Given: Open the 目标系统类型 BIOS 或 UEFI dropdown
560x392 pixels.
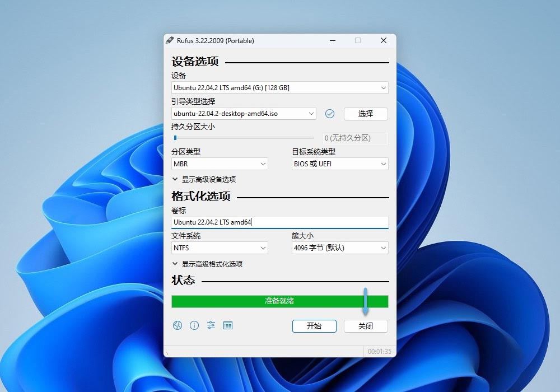Looking at the screenshot, I should 340,164.
